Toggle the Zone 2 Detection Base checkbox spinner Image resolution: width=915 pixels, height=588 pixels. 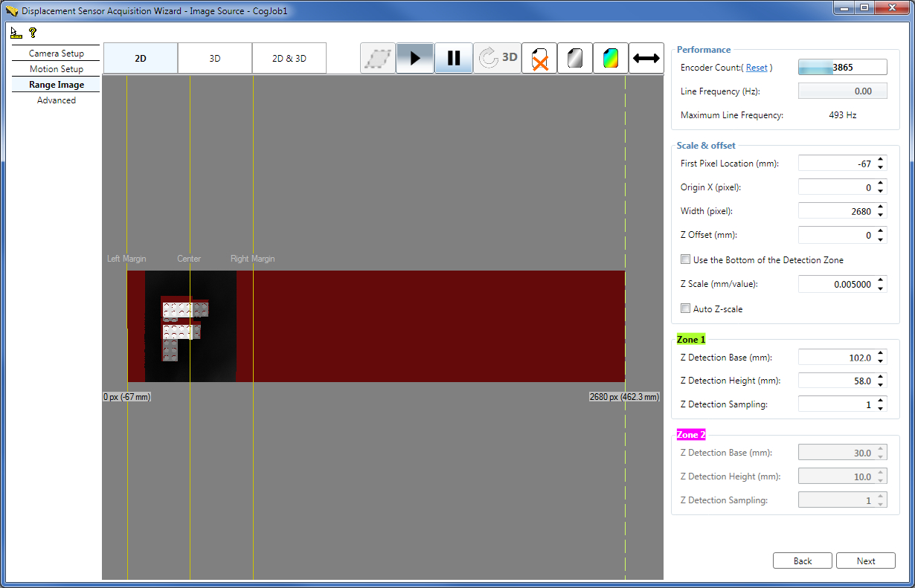tap(882, 452)
